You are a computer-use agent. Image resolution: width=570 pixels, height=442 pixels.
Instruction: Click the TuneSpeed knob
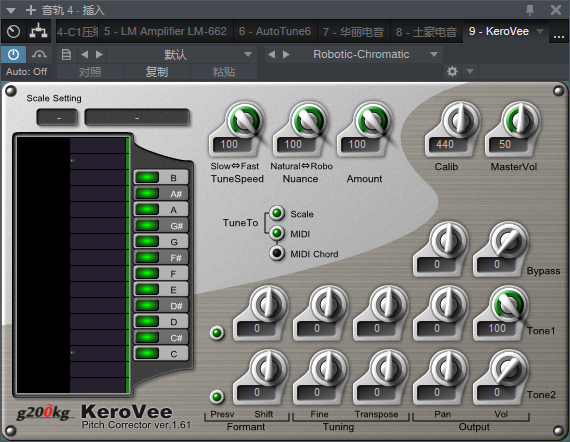(x=244, y=120)
